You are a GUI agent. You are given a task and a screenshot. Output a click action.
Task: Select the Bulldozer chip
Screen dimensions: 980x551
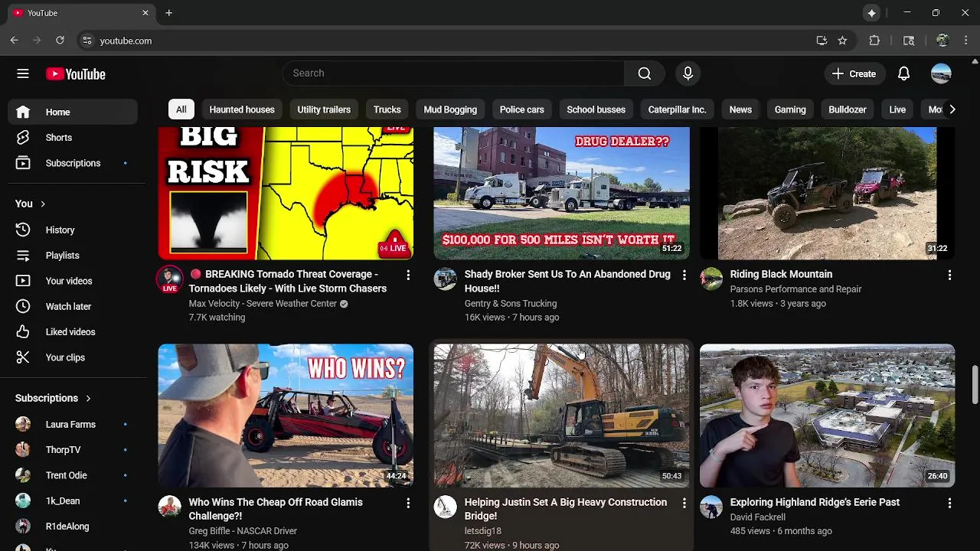848,109
